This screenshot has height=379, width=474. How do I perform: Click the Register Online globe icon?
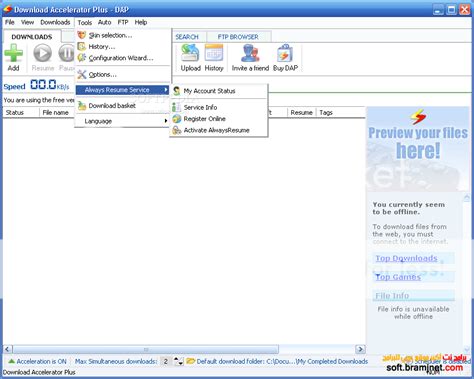[177, 119]
